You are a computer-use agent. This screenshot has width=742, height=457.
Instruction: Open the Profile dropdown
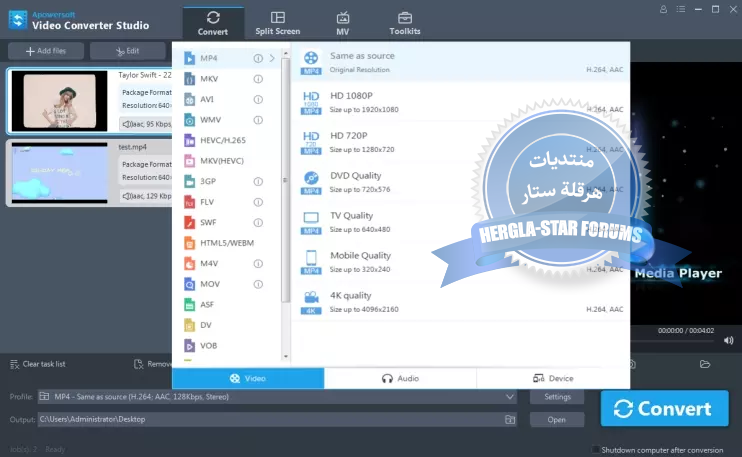(510, 397)
